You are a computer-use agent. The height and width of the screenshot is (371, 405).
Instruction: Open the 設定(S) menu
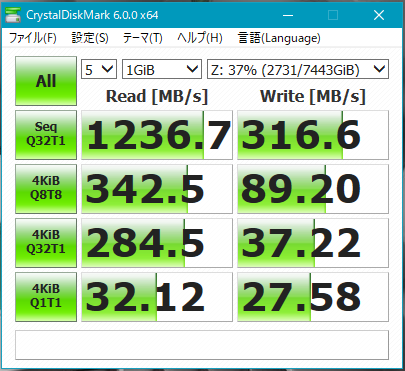90,38
